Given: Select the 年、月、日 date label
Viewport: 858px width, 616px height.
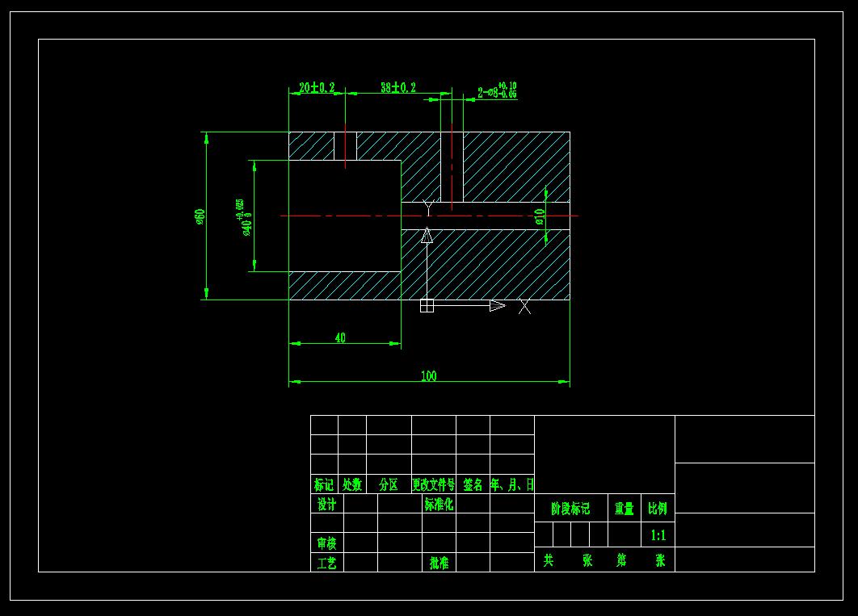Looking at the screenshot, I should (x=512, y=485).
